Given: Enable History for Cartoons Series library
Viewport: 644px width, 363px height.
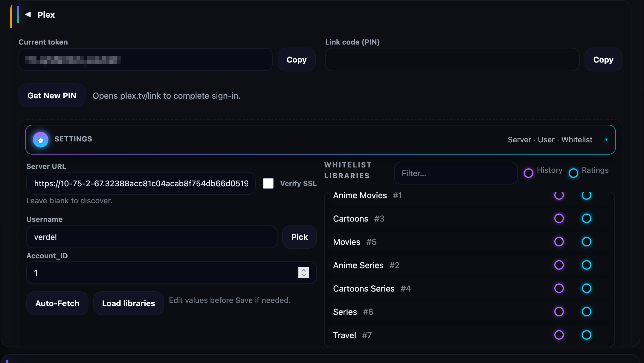Looking at the screenshot, I should coord(559,288).
